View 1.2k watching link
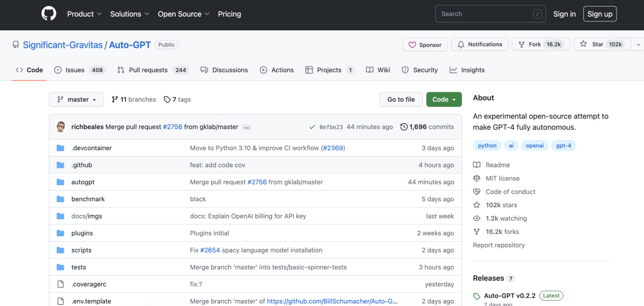The width and height of the screenshot is (644, 306). (500, 218)
